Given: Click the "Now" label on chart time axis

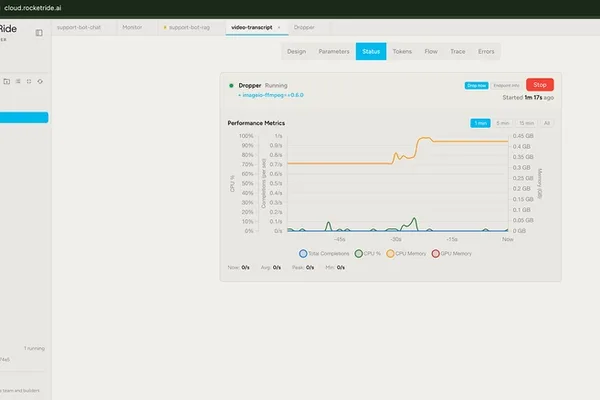Looking at the screenshot, I should point(508,239).
